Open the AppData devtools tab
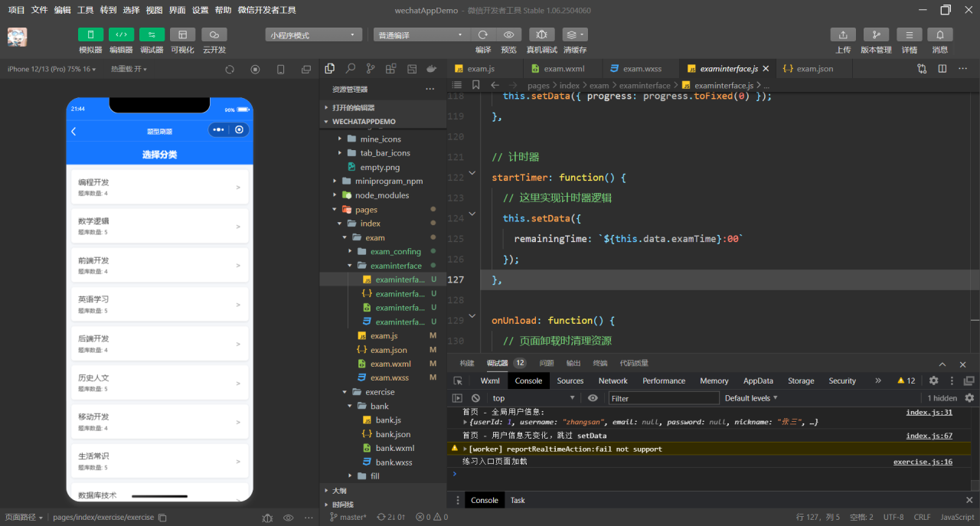Screen dimensions: 980x526 758,381
